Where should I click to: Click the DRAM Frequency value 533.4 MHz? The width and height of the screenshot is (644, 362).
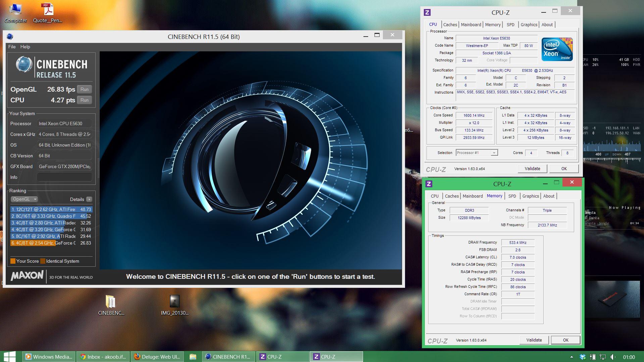[x=518, y=243]
